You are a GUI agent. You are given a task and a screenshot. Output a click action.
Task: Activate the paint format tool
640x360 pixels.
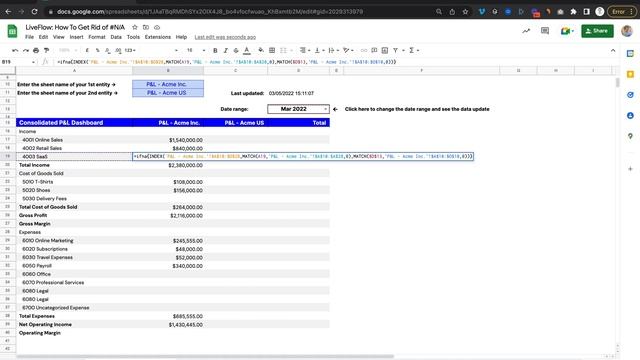(x=46, y=50)
